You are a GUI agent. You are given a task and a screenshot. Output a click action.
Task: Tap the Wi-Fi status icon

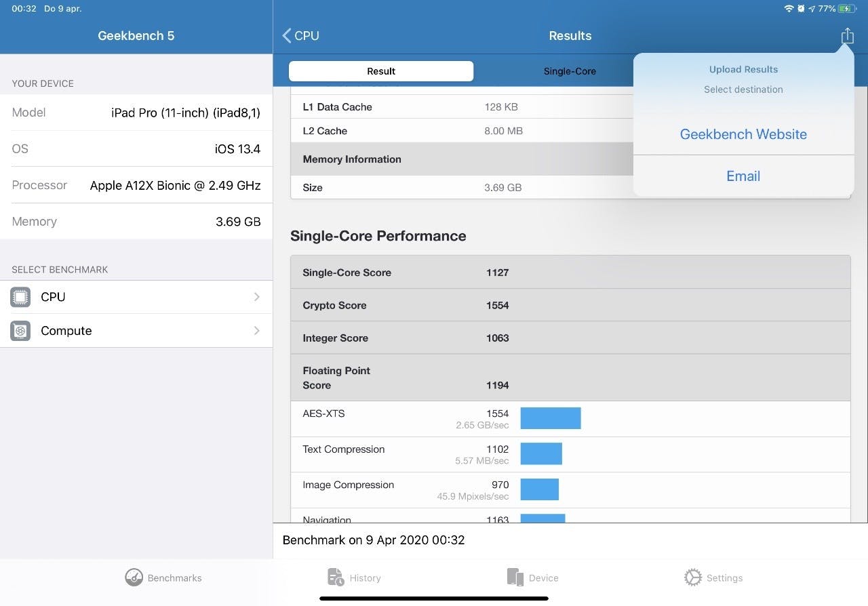[x=789, y=9]
